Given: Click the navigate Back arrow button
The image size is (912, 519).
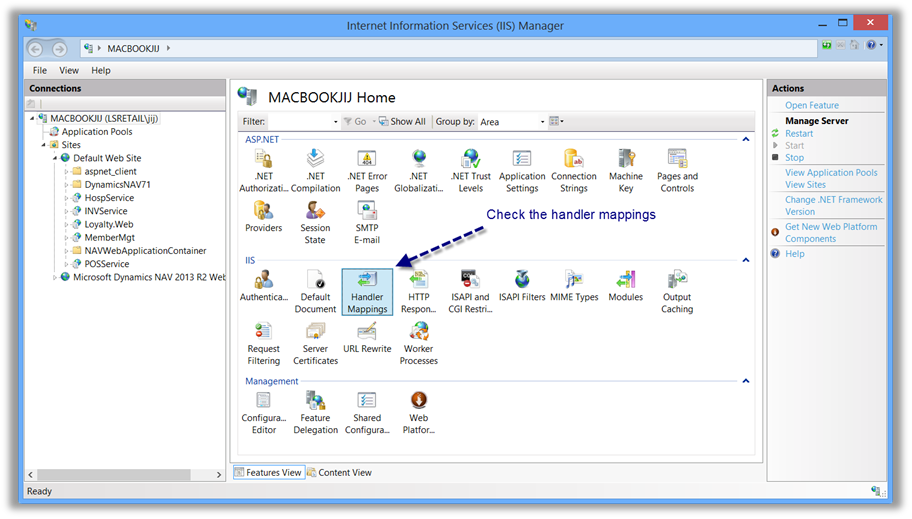Looking at the screenshot, I should point(35,49).
